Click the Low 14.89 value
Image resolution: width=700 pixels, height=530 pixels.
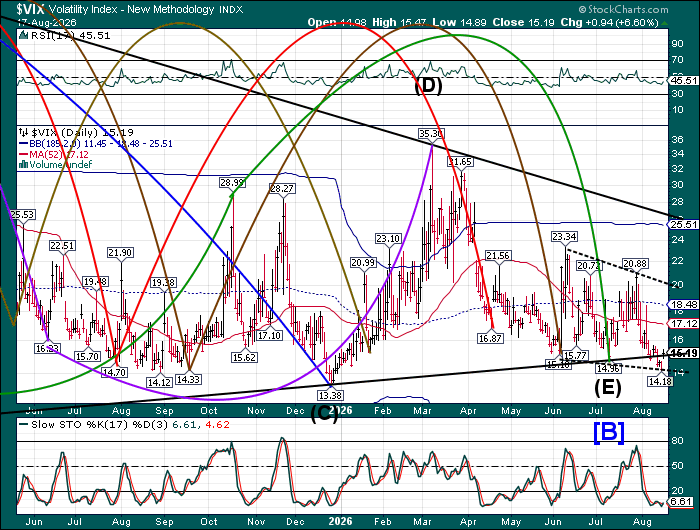pyautogui.click(x=460, y=22)
